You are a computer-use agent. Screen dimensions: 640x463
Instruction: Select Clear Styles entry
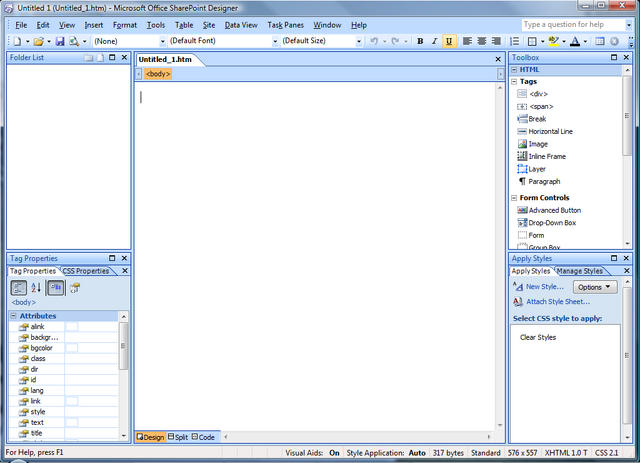click(x=538, y=337)
